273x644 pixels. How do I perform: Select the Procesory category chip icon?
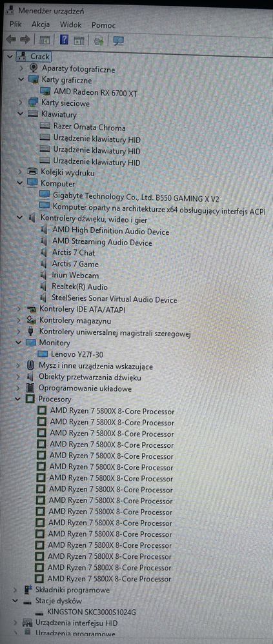(x=30, y=398)
